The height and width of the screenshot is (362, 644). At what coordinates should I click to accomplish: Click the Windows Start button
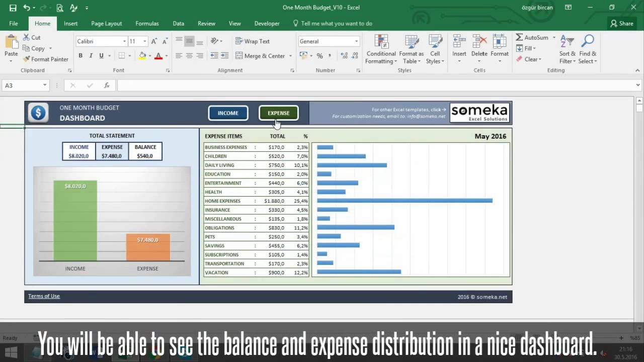coord(11,351)
